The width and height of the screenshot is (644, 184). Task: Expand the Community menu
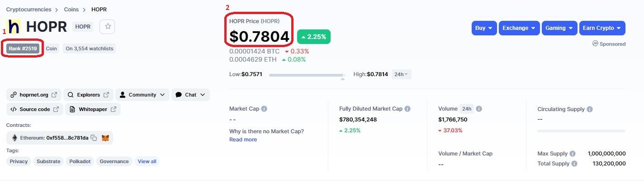pyautogui.click(x=142, y=95)
